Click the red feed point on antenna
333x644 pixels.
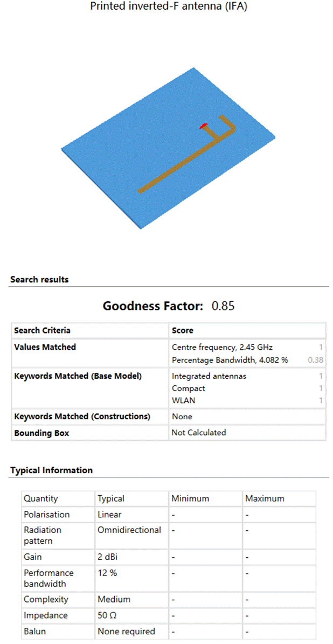click(203, 127)
